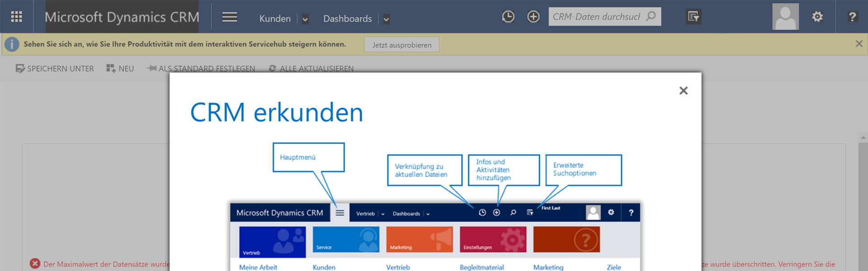Open recently viewed items clock icon beside search

(x=508, y=17)
